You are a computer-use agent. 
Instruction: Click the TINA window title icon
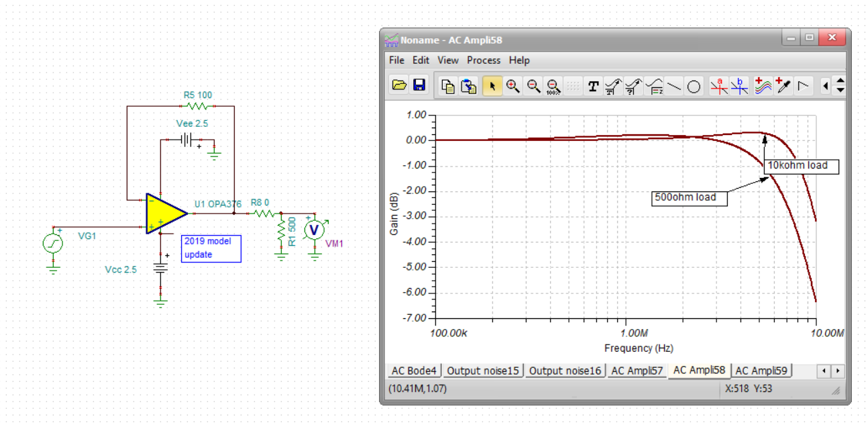coord(391,40)
